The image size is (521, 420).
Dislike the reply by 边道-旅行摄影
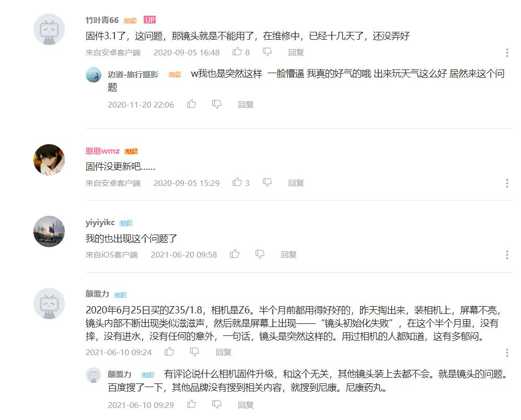click(217, 104)
